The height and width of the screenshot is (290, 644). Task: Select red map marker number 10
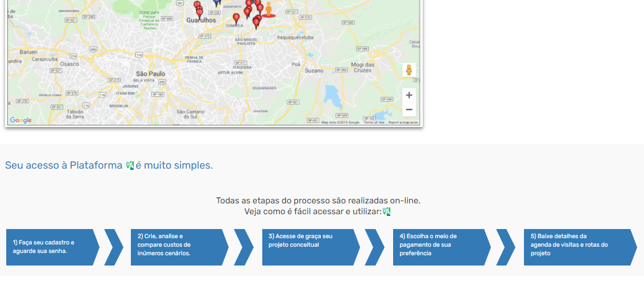coord(199,11)
